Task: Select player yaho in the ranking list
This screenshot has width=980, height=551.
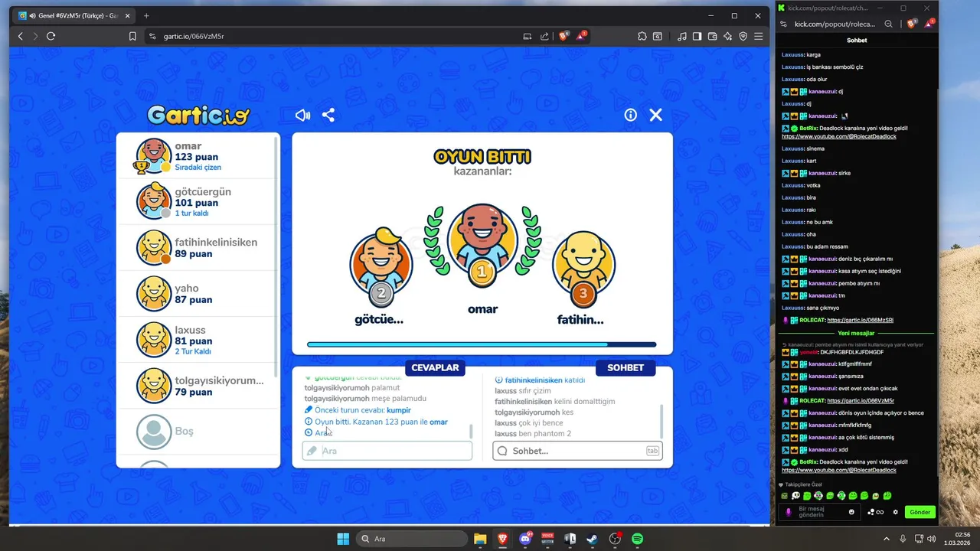Action: (198, 294)
